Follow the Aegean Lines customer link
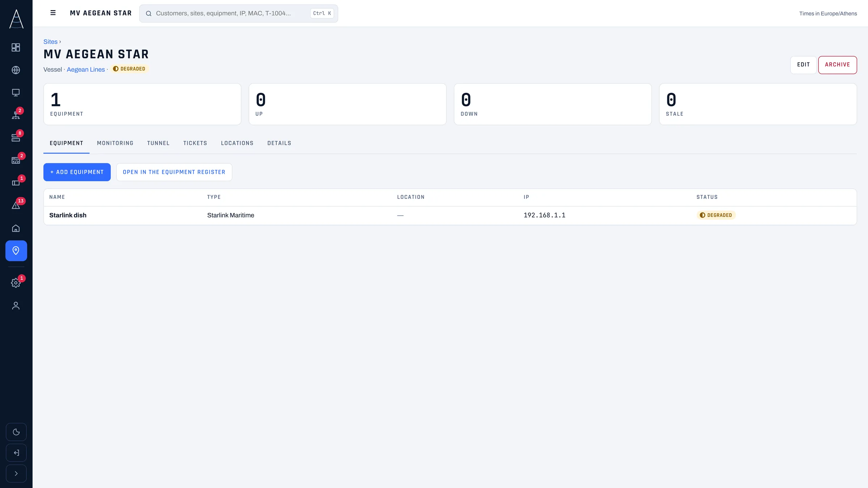868x488 pixels. pyautogui.click(x=86, y=69)
